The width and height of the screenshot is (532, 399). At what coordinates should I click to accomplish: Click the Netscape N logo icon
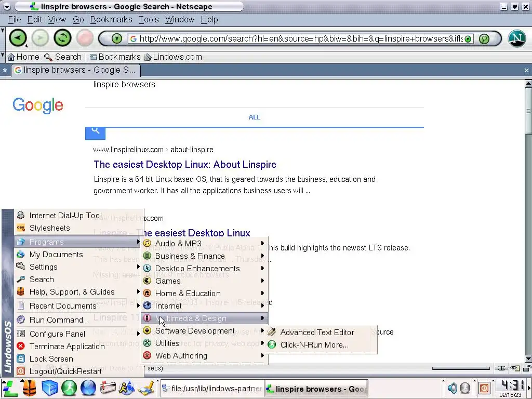point(517,38)
